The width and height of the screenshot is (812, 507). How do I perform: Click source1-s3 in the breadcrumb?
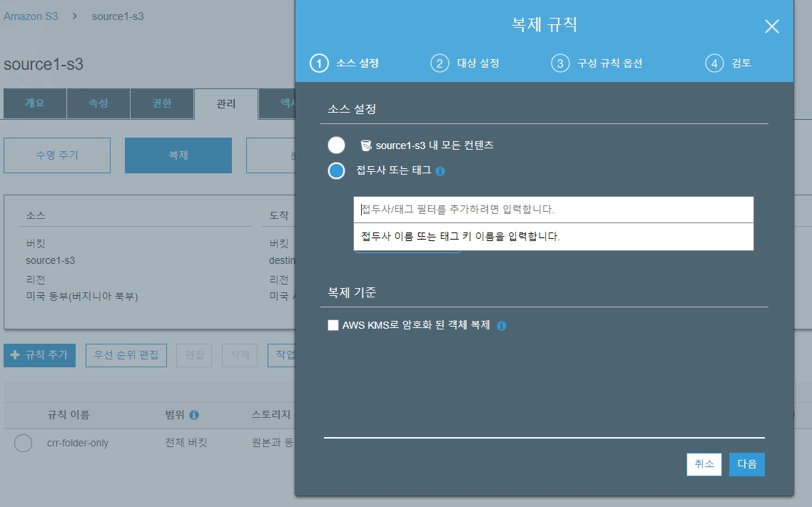118,16
